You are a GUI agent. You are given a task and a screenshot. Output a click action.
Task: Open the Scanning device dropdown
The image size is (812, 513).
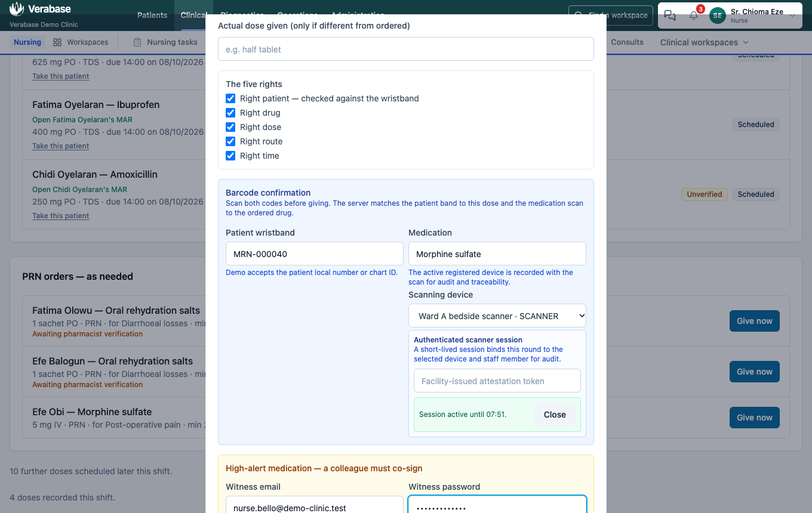(x=497, y=316)
